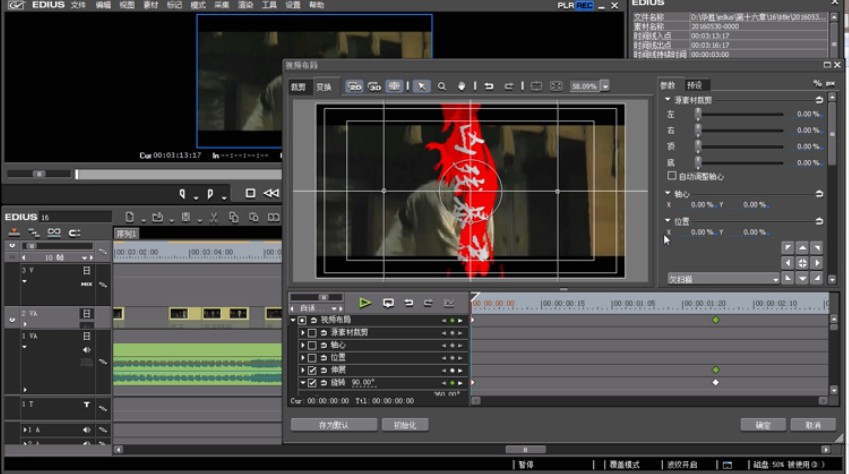The width and height of the screenshot is (849, 474).
Task: Switch to the 裁剪 crop tab
Action: coord(299,87)
